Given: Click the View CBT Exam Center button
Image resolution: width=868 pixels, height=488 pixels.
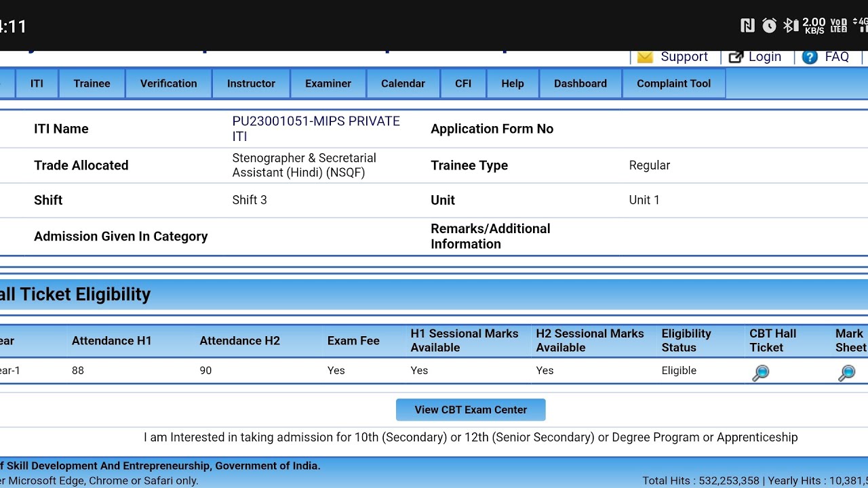Looking at the screenshot, I should pyautogui.click(x=471, y=409).
